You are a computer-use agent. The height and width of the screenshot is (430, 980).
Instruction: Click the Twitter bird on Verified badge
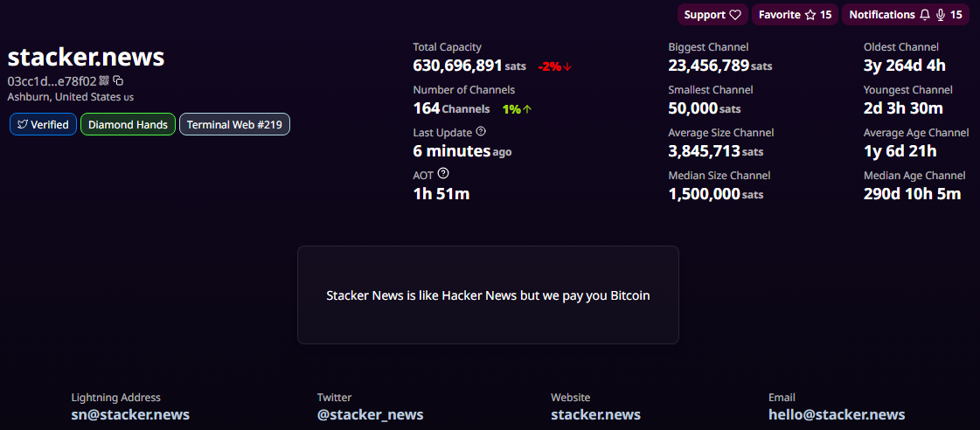23,125
